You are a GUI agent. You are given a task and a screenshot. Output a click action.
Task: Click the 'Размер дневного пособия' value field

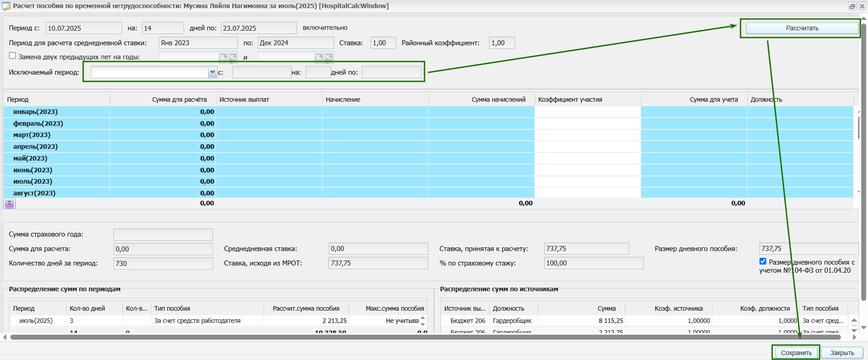[x=809, y=249]
